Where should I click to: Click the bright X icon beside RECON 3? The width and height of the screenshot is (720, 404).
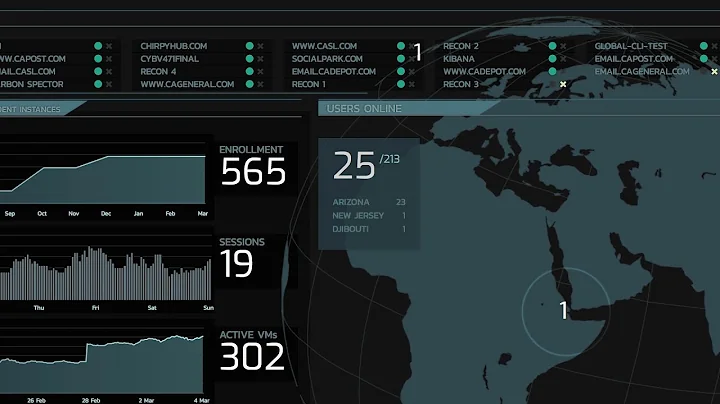tap(563, 84)
